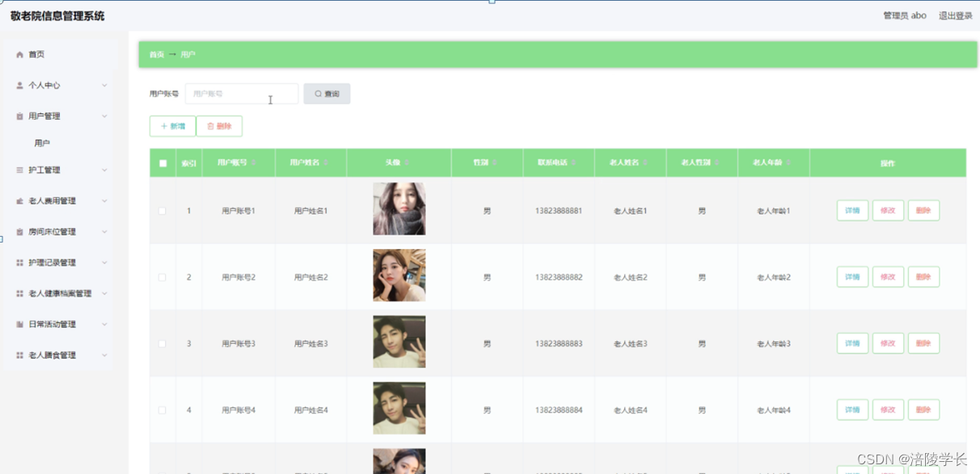Click the sort arrows beside 性别 header

[x=495, y=163]
